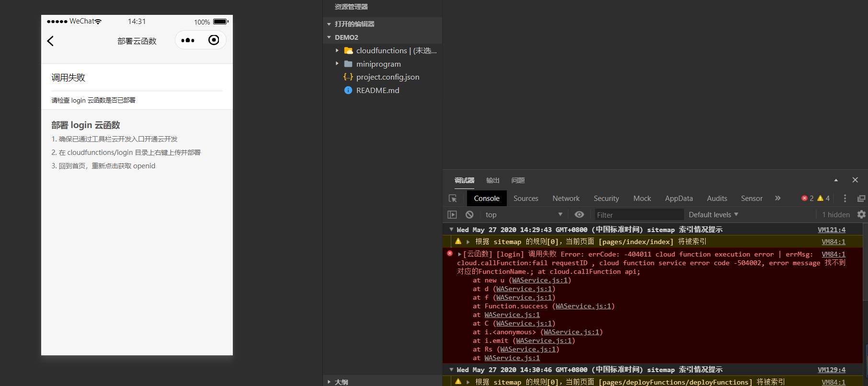This screenshot has height=386, width=868.
Task: Click step 3 '回到首页' instruction text
Action: point(103,166)
